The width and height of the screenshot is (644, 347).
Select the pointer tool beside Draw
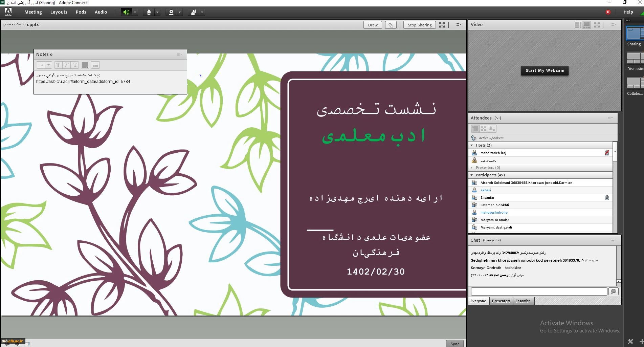coord(391,25)
